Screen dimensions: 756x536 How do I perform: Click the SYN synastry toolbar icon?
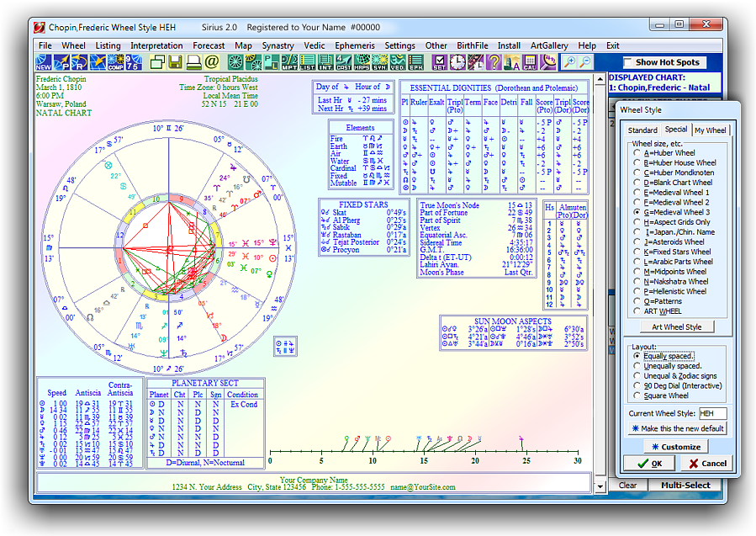click(x=379, y=62)
